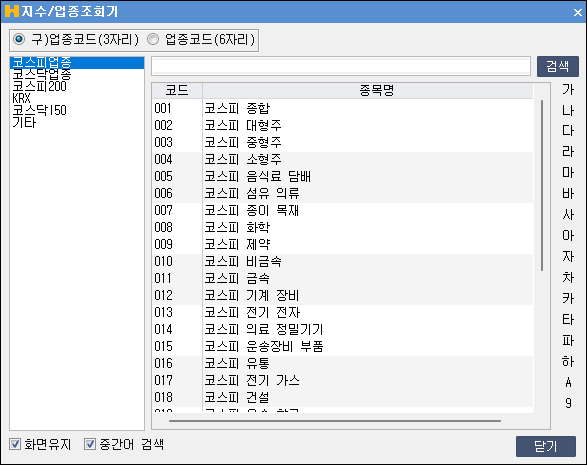Select 코스피업종 in the category list
The image size is (587, 465).
tap(77, 63)
